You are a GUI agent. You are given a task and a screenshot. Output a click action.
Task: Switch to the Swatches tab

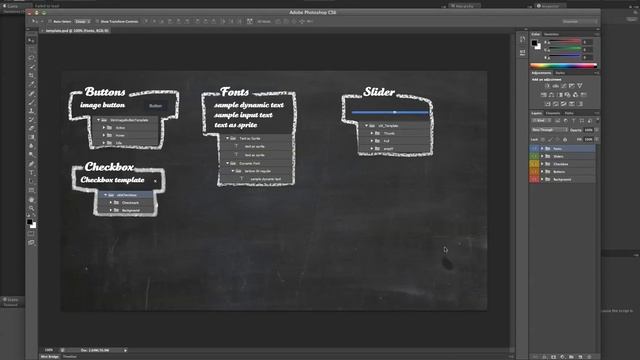pos(551,34)
